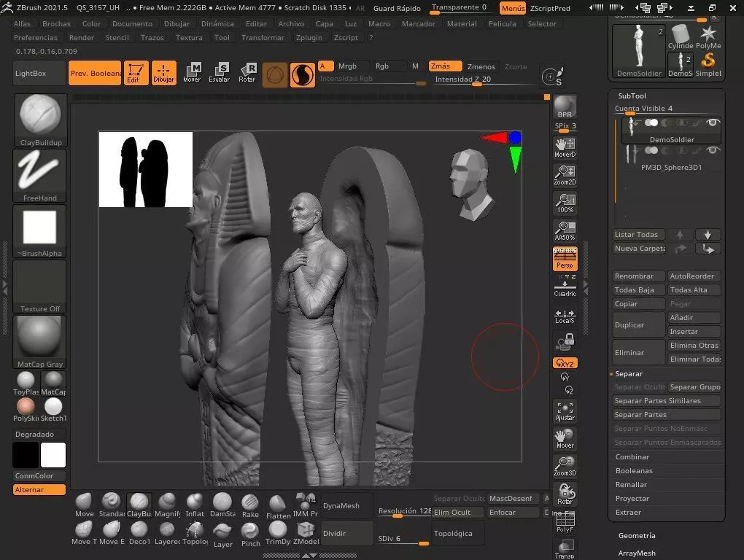Adjust the Intensidad Z slider
The height and width of the screenshot is (560, 744).
[x=484, y=79]
